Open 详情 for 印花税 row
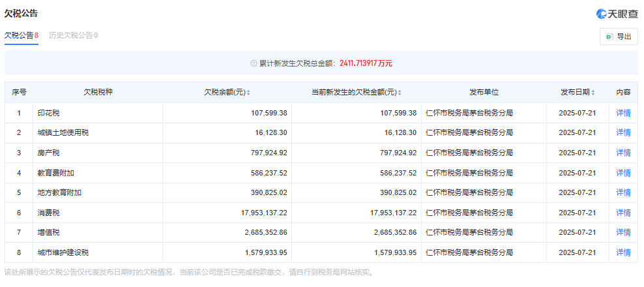The height and width of the screenshot is (287, 644). [x=623, y=113]
